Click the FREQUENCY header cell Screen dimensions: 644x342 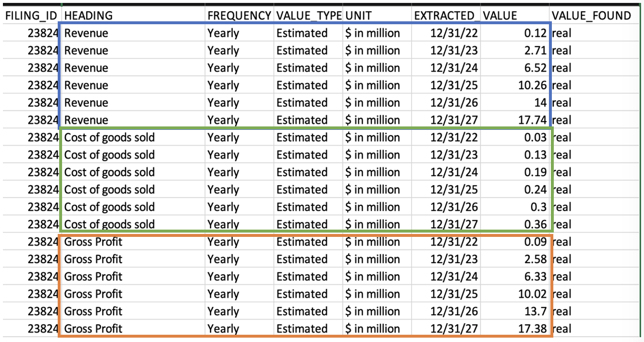[239, 16]
